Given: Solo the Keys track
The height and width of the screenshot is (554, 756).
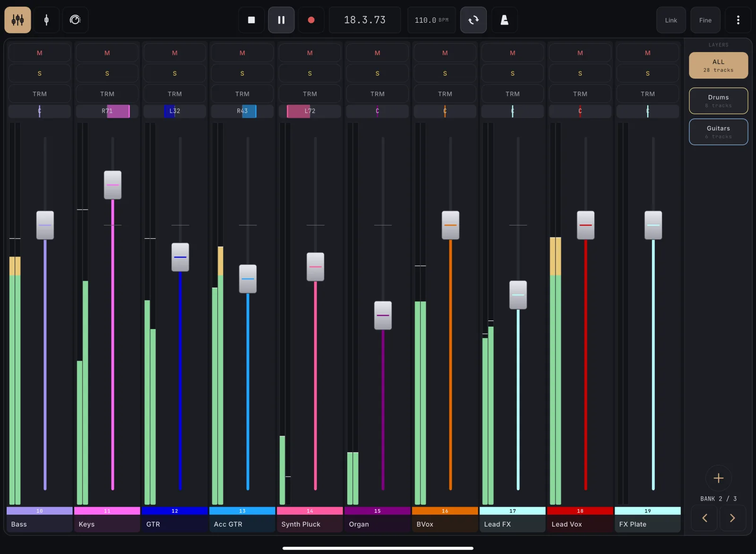Looking at the screenshot, I should (107, 73).
